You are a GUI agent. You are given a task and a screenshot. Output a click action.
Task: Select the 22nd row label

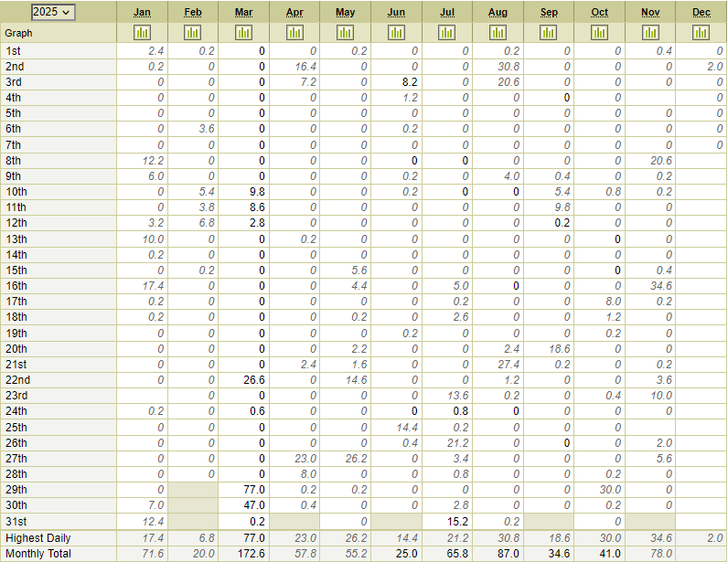click(x=17, y=380)
